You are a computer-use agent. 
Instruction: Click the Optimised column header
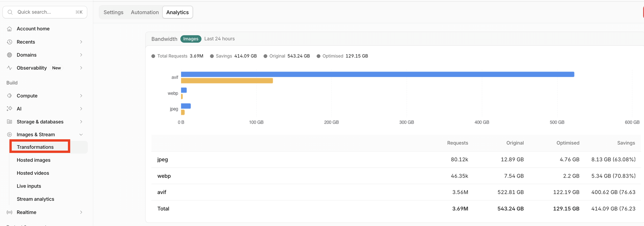(568, 143)
